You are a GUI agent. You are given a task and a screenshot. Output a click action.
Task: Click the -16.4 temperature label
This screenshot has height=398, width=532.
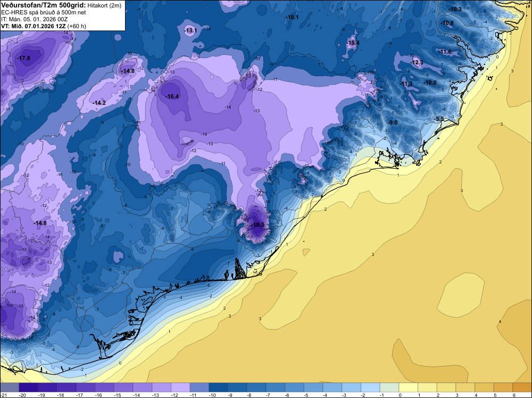pyautogui.click(x=172, y=97)
